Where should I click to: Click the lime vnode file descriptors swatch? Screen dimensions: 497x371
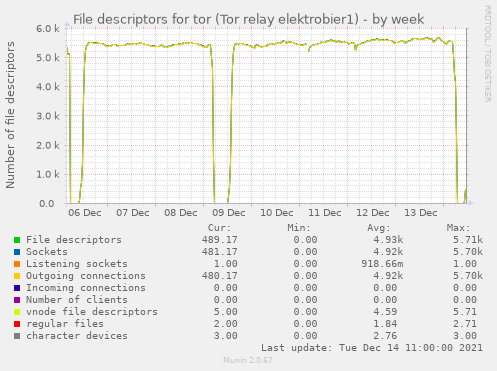(x=17, y=312)
